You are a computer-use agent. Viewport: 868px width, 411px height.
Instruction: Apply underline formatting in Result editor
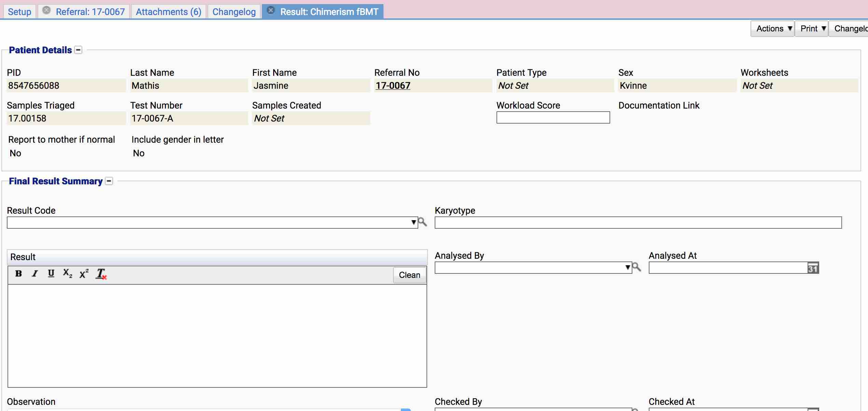51,273
